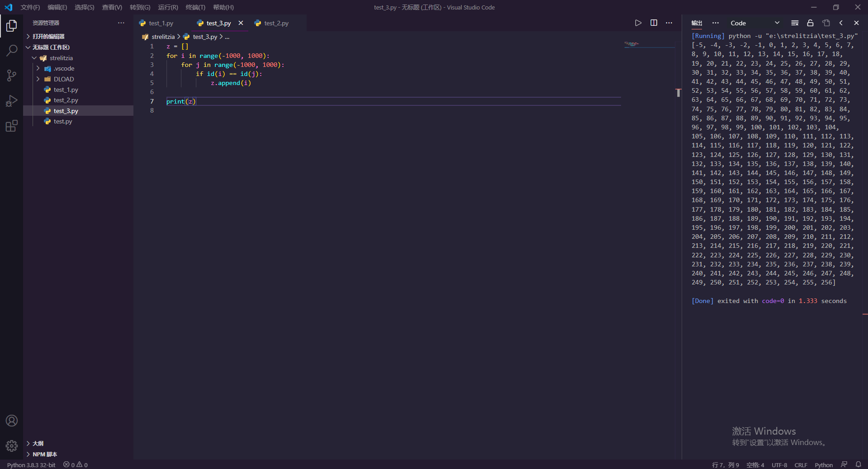Open Explorer panel more actions ellipsis

[x=121, y=23]
